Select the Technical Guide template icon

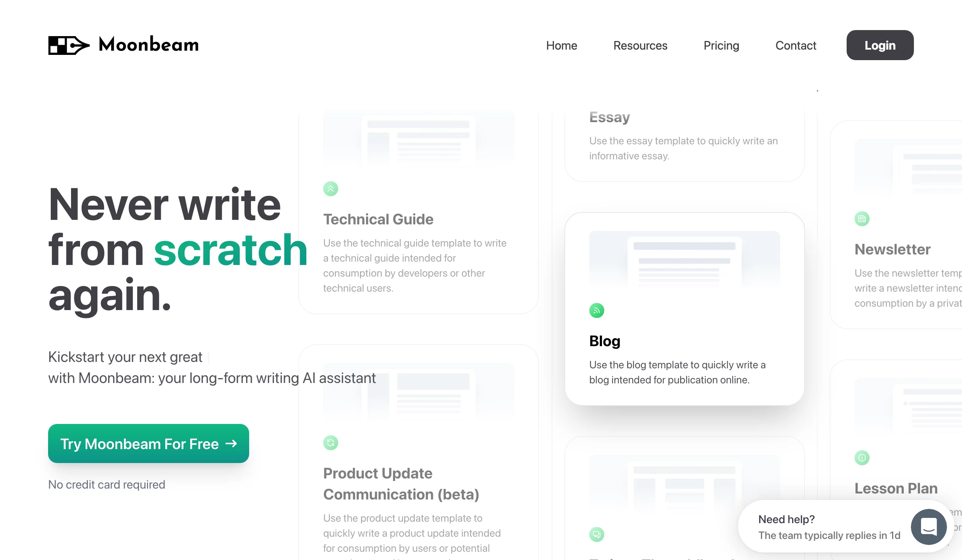(x=330, y=189)
